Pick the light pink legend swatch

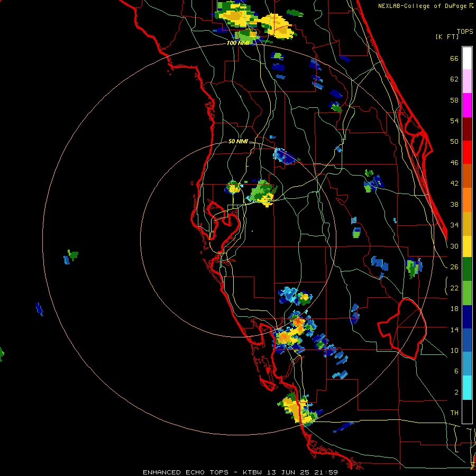tap(467, 81)
